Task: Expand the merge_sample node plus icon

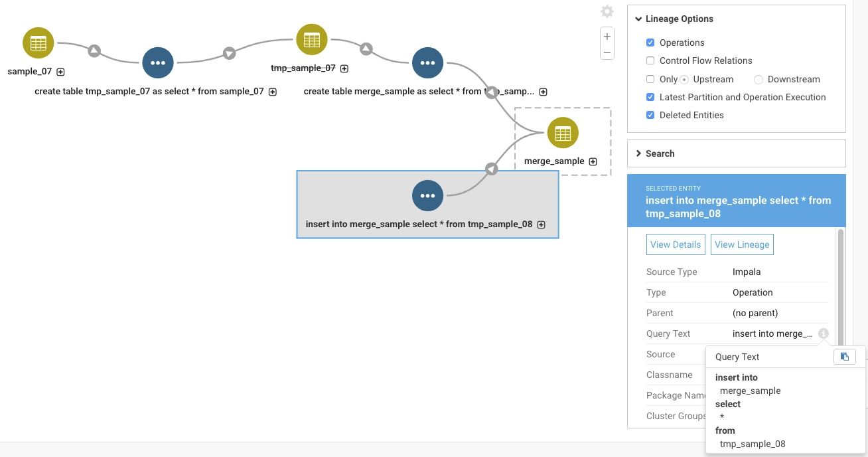Action: [593, 161]
